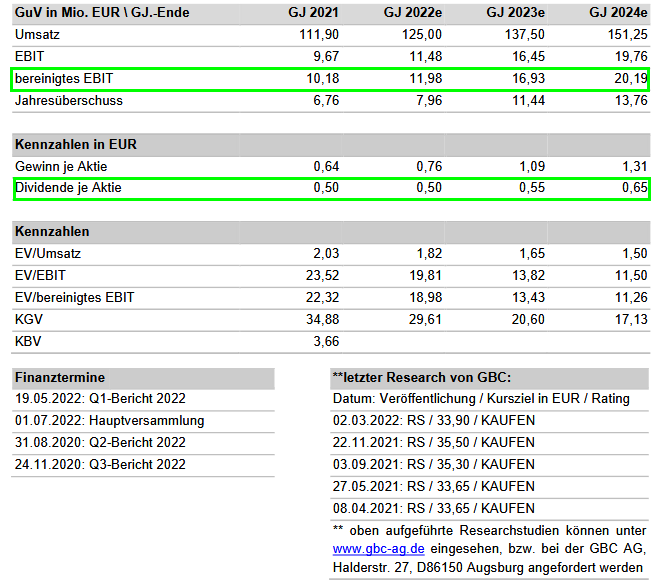Click the EV/Umsatz row label

click(46, 254)
